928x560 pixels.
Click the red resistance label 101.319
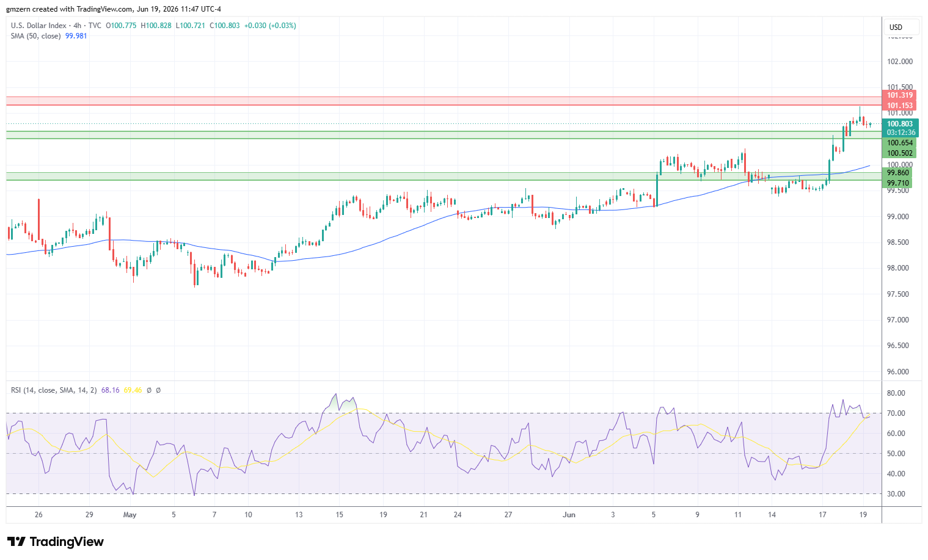coord(900,95)
